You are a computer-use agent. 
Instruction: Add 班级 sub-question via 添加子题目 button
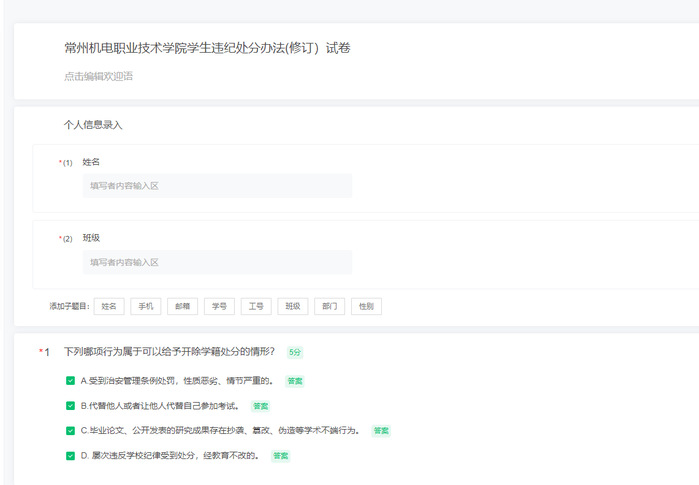click(x=292, y=307)
